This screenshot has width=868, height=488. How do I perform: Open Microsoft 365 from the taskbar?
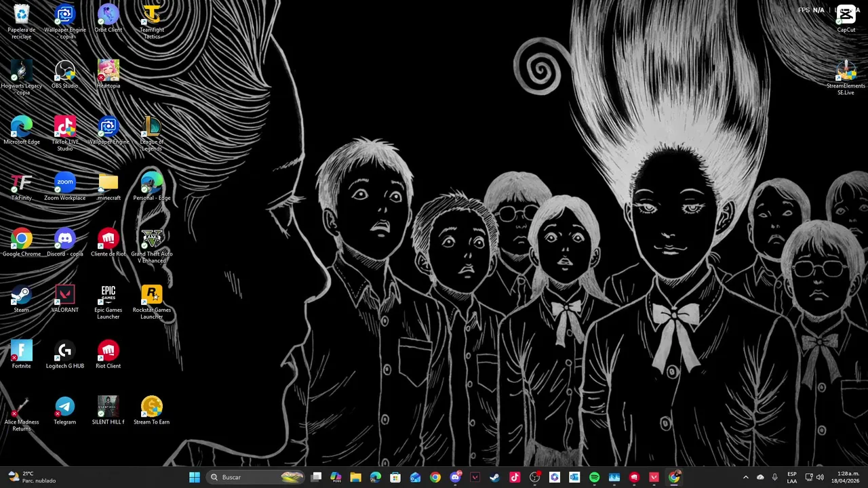[336, 477]
